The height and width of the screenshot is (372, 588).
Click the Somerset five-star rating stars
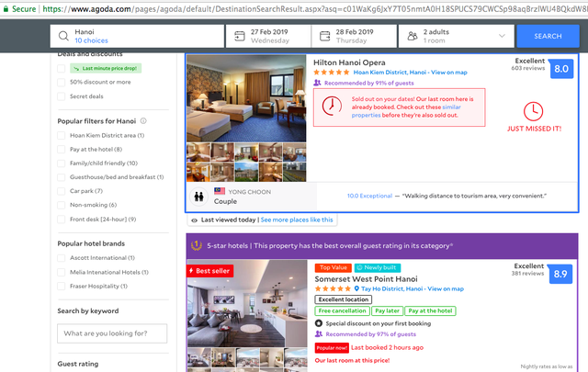(333, 288)
